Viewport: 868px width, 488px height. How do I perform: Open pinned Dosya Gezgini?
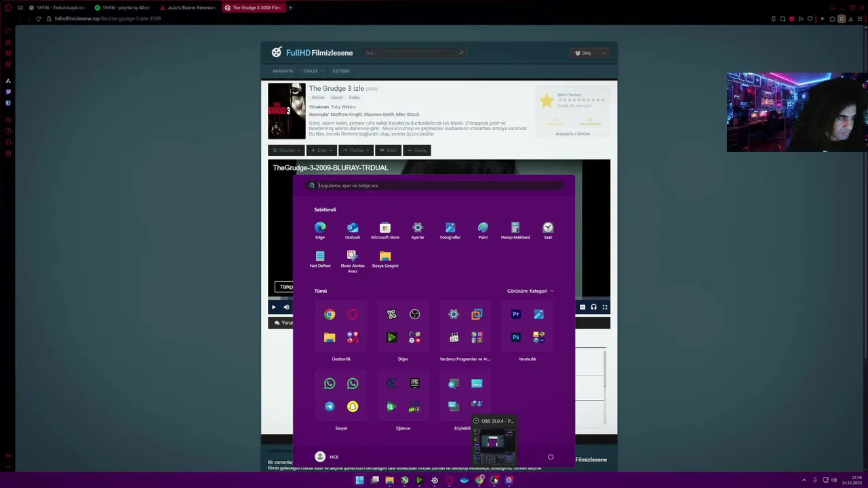coord(385,259)
